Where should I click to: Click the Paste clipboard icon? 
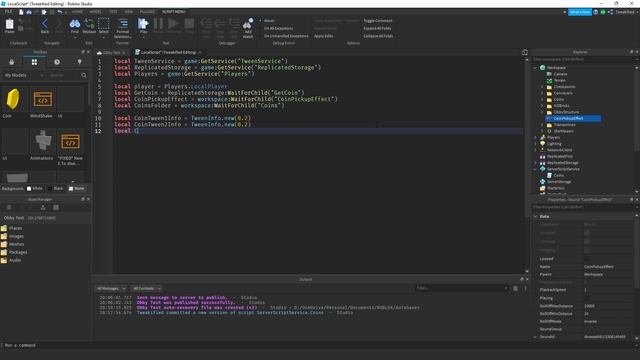(9, 24)
